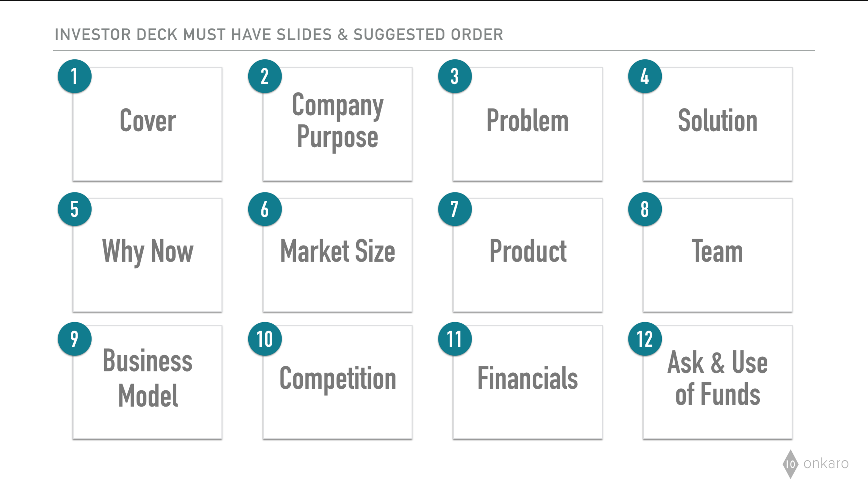Click the number 12 circle badge
Viewport: 868px width, 489px height.
click(x=645, y=339)
